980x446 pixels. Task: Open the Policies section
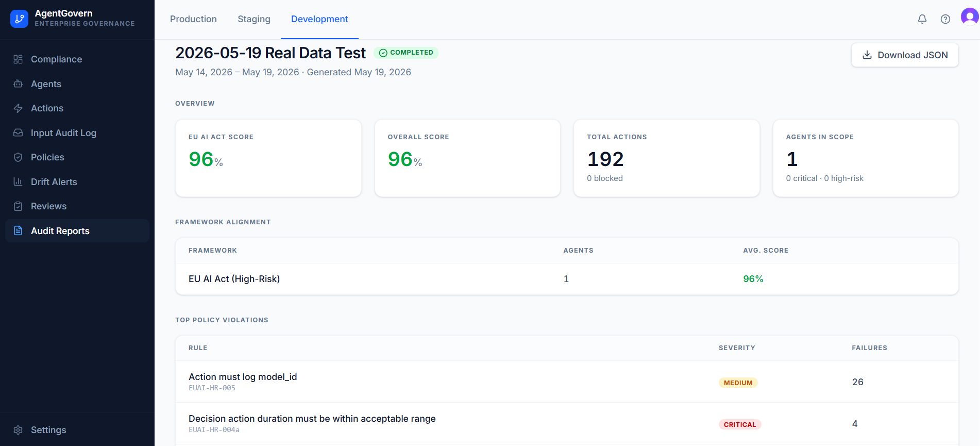pyautogui.click(x=77, y=157)
